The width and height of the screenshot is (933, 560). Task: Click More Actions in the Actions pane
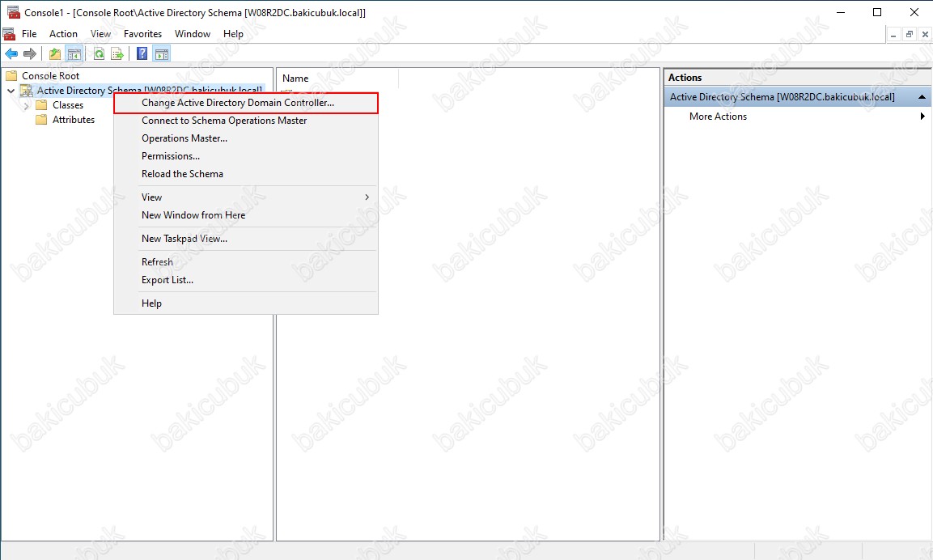coord(718,116)
